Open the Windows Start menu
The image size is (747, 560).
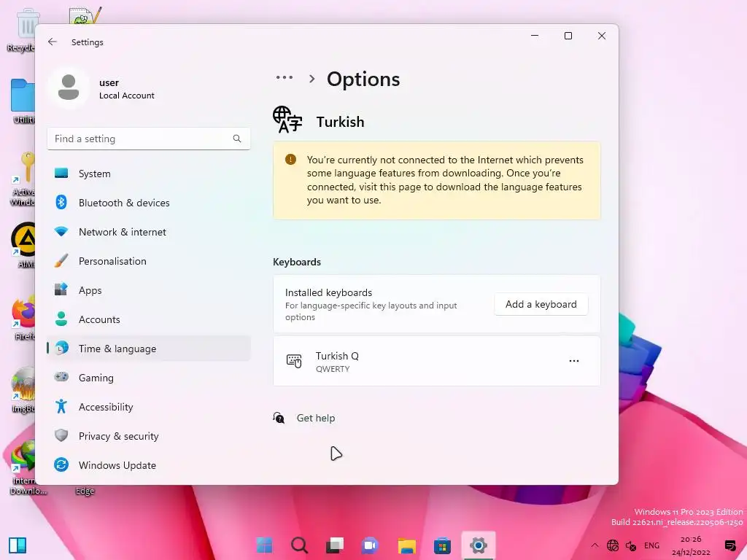264,545
